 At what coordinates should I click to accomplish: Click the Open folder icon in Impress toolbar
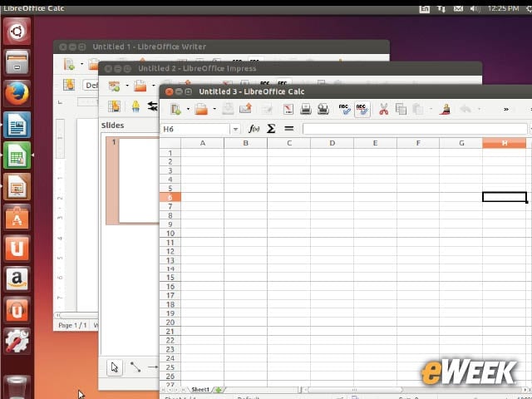tap(140, 86)
